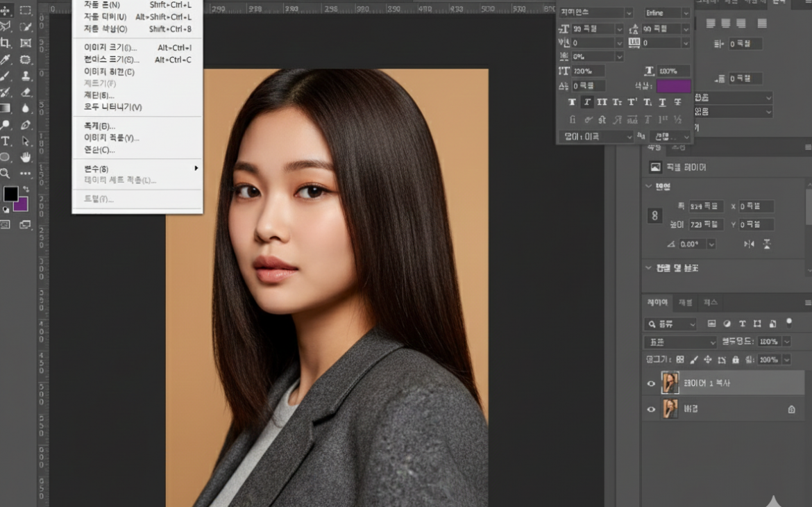Image resolution: width=812 pixels, height=507 pixels.
Task: Select the Eraser tool
Action: coord(26,92)
